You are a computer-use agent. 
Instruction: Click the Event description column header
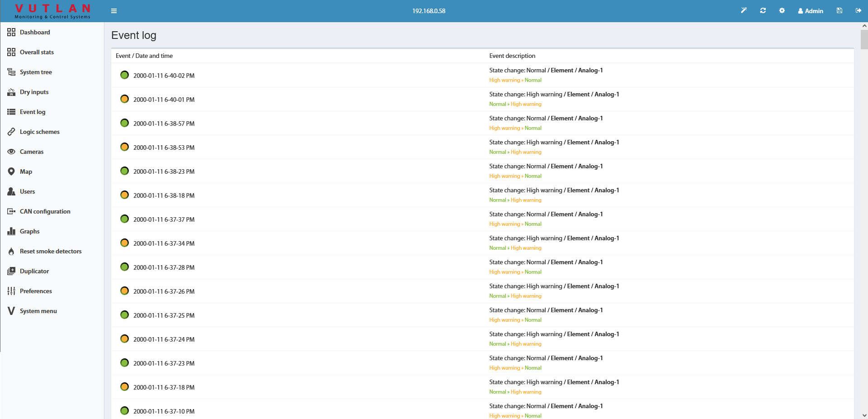click(512, 56)
